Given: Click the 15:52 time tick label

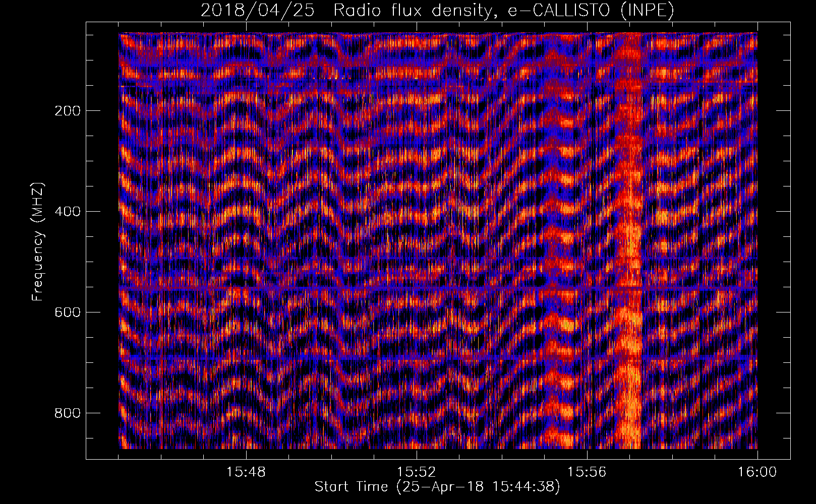Looking at the screenshot, I should [417, 472].
